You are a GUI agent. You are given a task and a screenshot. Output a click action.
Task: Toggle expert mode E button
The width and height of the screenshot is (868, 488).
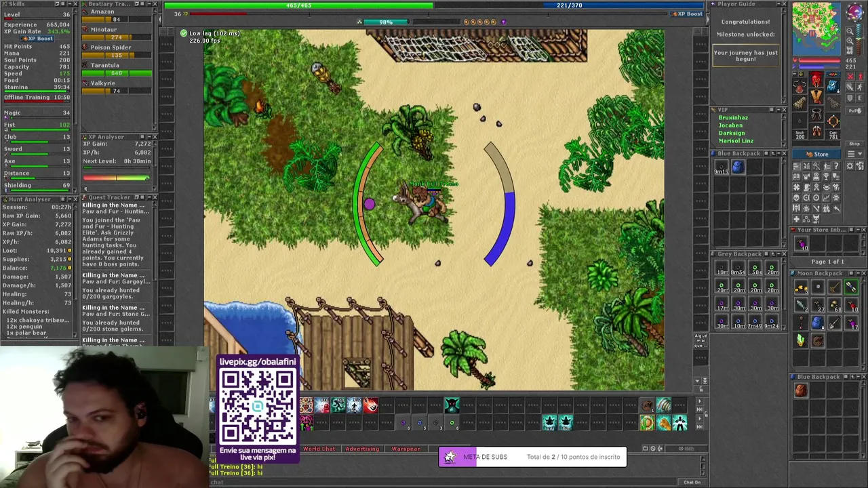pyautogui.click(x=861, y=98)
